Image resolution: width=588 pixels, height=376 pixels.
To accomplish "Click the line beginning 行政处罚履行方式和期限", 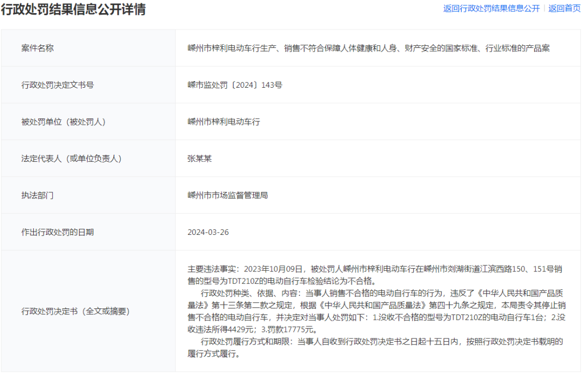I will tap(381, 342).
